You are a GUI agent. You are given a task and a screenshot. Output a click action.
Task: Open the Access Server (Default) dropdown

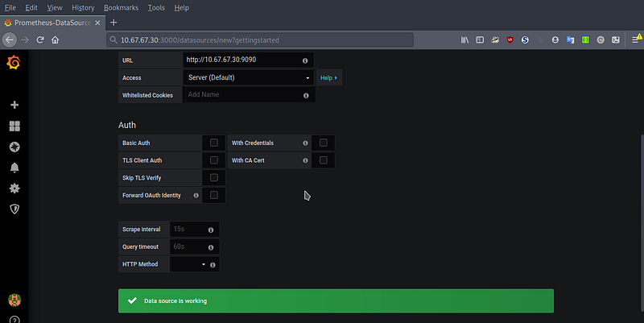coord(249,77)
